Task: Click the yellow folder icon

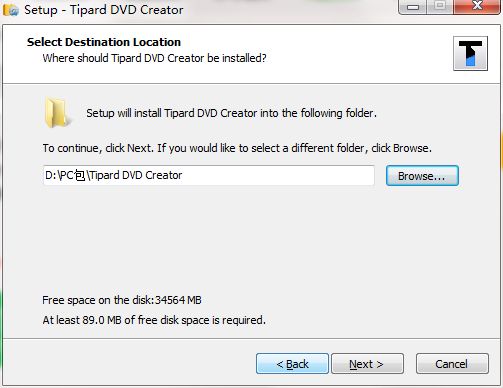Action: pyautogui.click(x=57, y=113)
